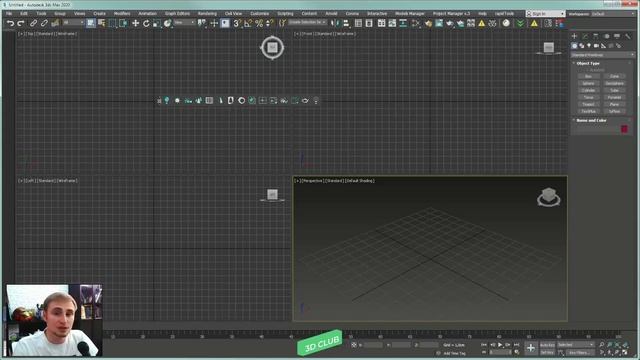Switch to the Utilities panel wrench tab
The image size is (640, 360).
pyautogui.click(x=628, y=36)
